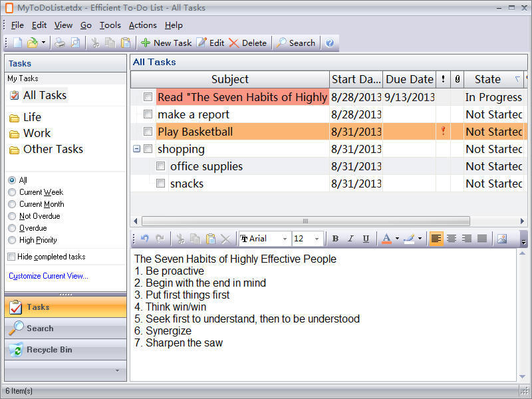Screen dimensions: 532x399
Task: Toggle Underline formatting
Action: point(366,239)
